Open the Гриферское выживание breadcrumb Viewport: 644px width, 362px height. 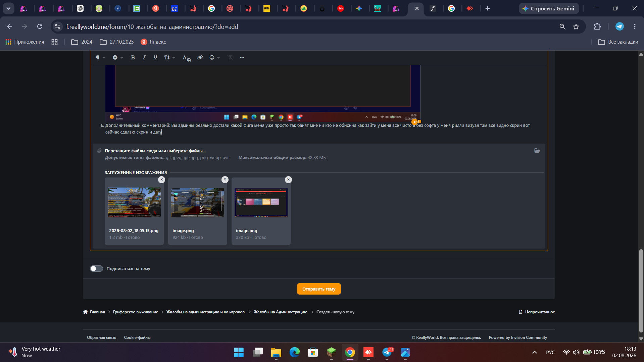click(x=136, y=312)
